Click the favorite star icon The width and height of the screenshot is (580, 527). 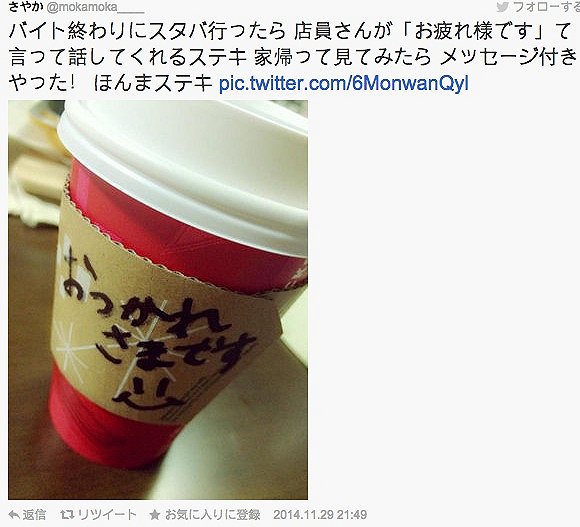[x=155, y=514]
